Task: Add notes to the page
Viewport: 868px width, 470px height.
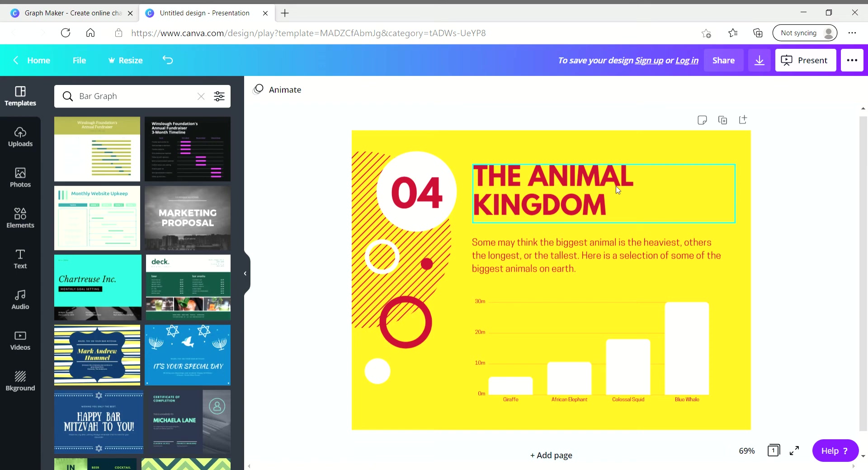Action: click(x=702, y=120)
